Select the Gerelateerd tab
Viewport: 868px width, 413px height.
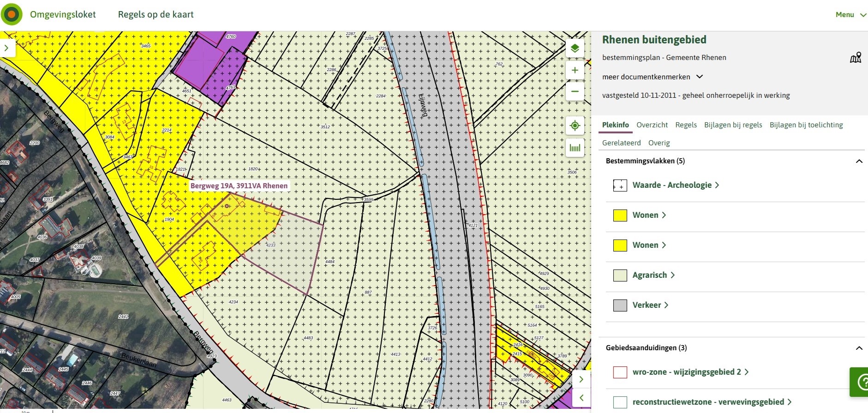pyautogui.click(x=621, y=143)
